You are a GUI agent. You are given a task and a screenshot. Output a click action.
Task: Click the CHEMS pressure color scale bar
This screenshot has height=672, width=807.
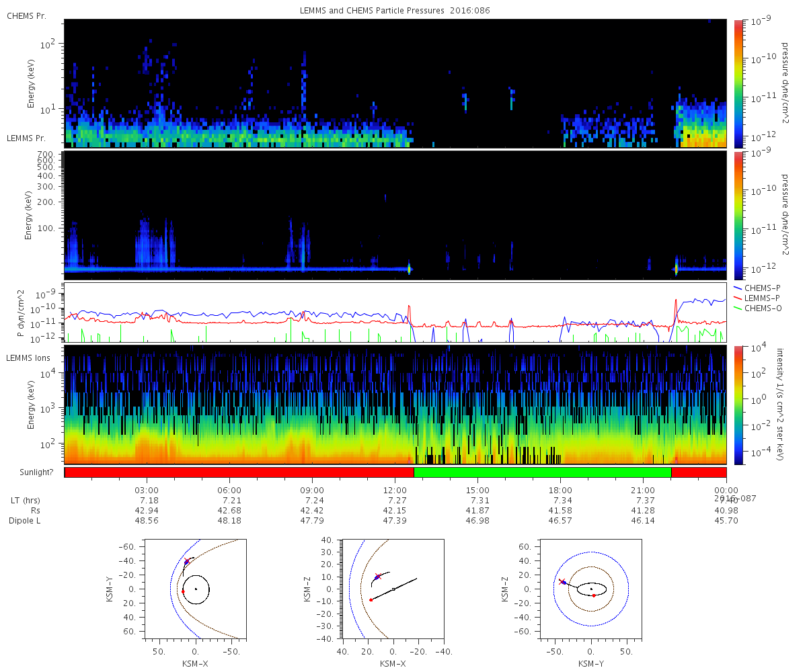(738, 83)
